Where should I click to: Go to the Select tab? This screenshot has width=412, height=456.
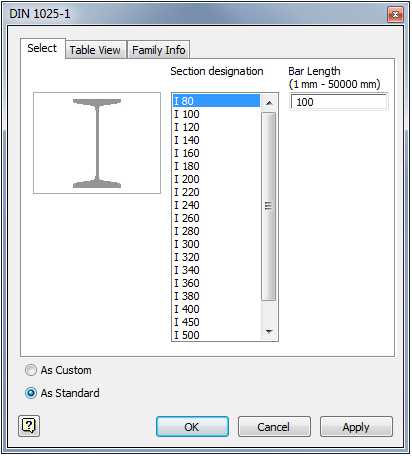pyautogui.click(x=42, y=48)
